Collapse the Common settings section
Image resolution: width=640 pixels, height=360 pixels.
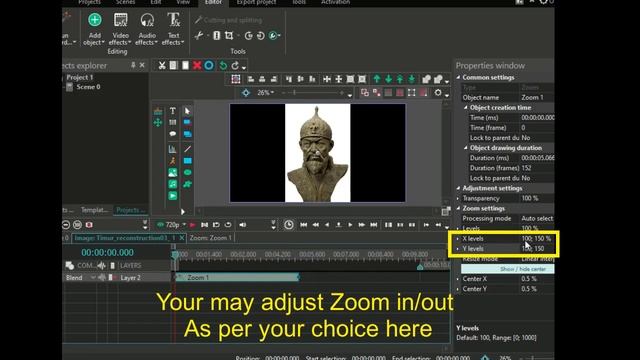click(458, 77)
